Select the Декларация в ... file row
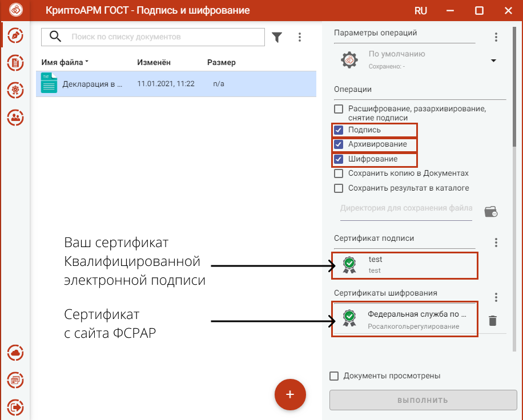 pyautogui.click(x=176, y=84)
